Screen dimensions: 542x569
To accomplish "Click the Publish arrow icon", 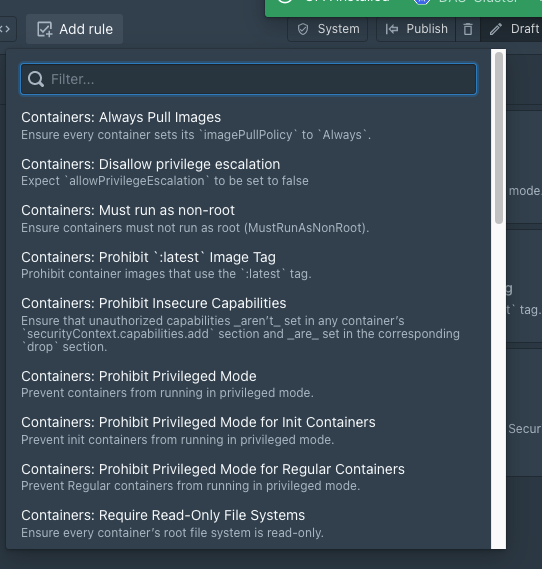I will (x=392, y=29).
